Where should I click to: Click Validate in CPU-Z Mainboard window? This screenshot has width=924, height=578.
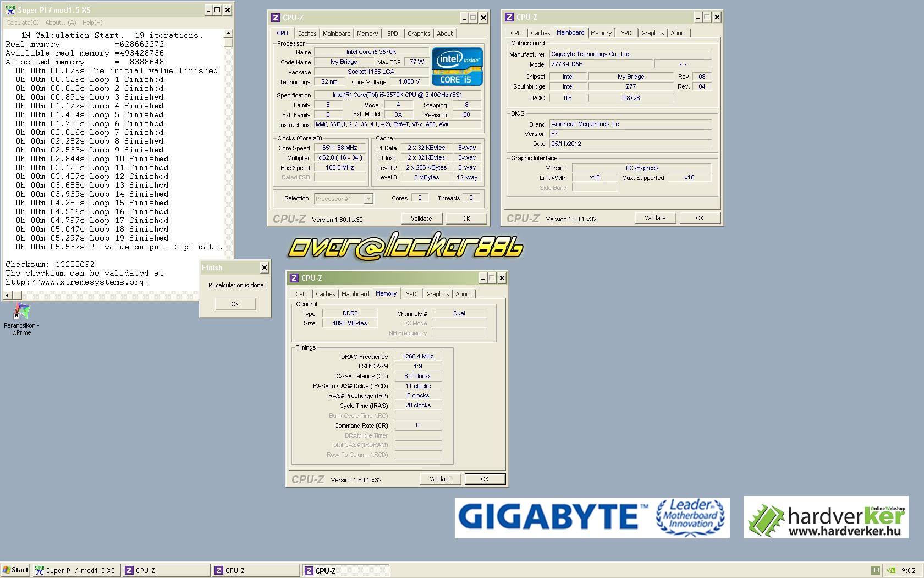(655, 218)
